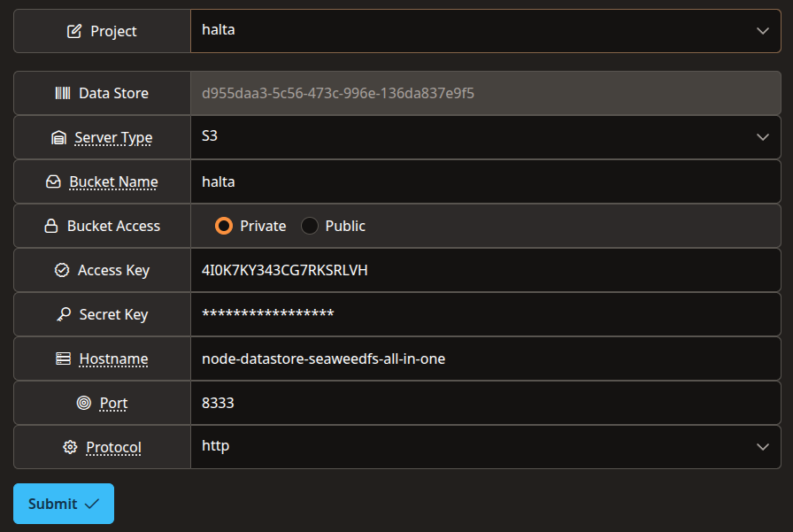Click the Access Key check badge icon
Image resolution: width=793 pixels, height=532 pixels.
pyautogui.click(x=62, y=270)
